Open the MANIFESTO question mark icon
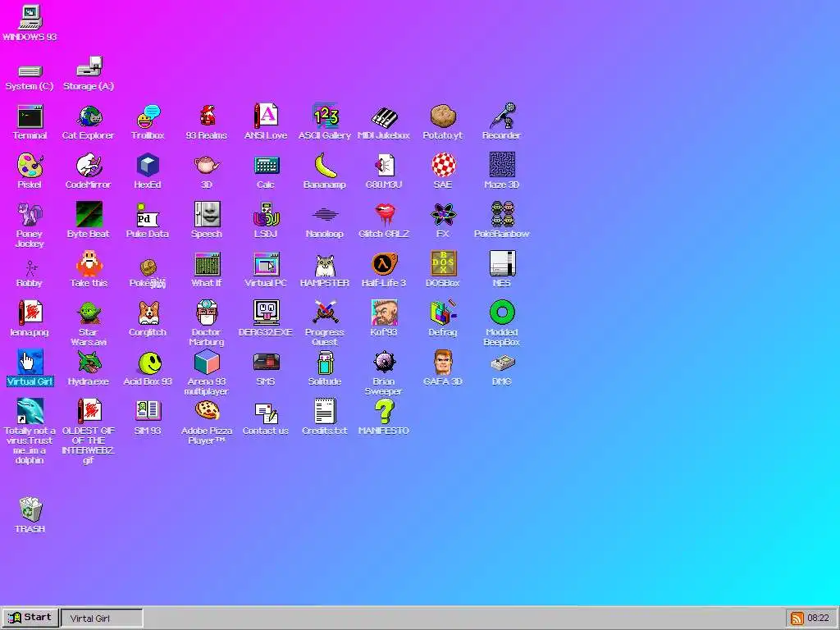Screen dimensions: 840x630 (384, 413)
